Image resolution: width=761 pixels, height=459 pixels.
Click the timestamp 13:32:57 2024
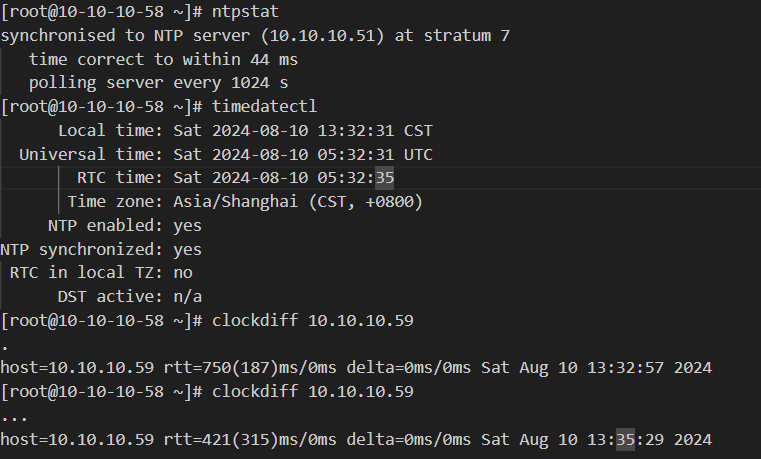click(x=649, y=368)
